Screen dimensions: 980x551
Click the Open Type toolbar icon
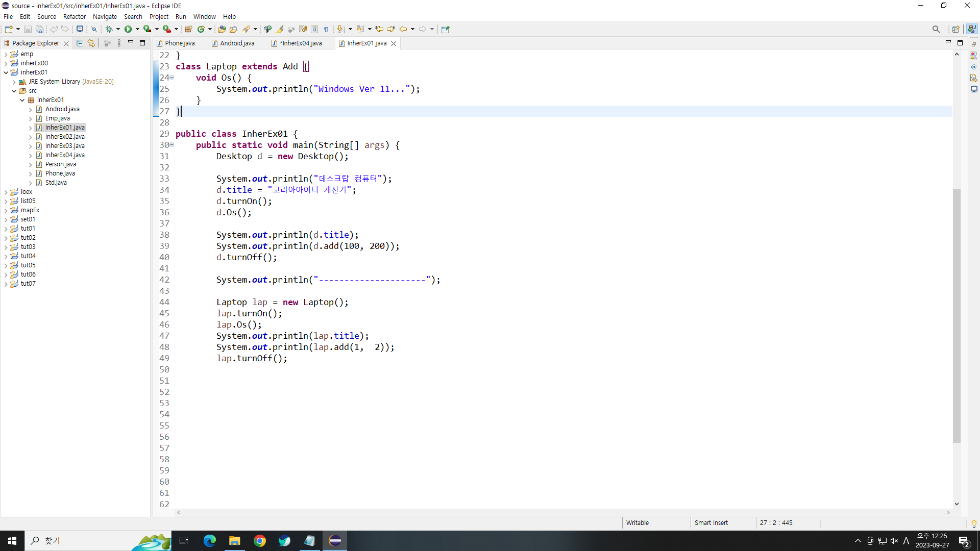click(222, 29)
